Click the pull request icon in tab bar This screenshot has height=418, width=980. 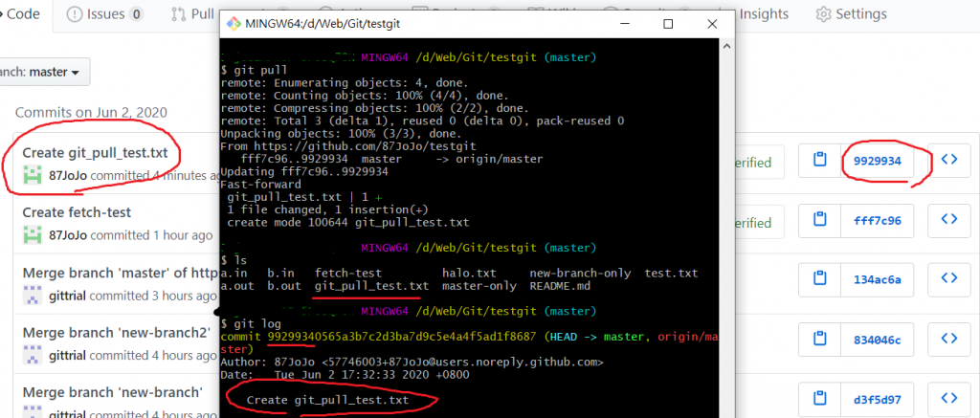178,13
